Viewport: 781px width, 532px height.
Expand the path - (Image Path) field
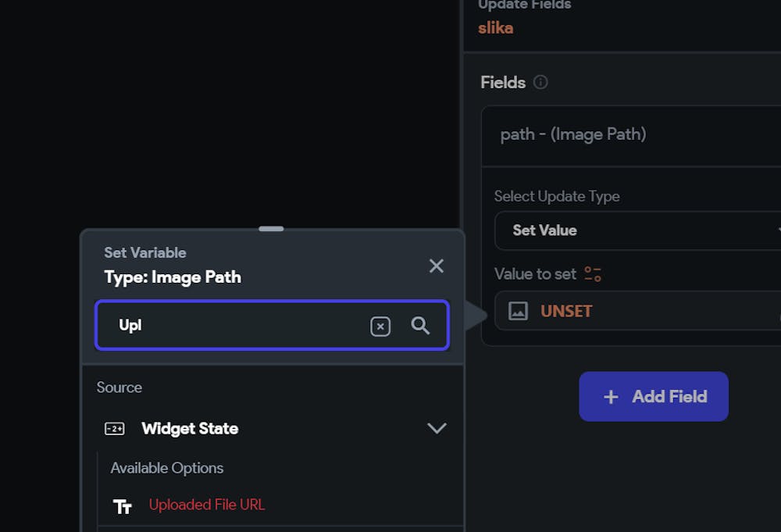coord(633,134)
